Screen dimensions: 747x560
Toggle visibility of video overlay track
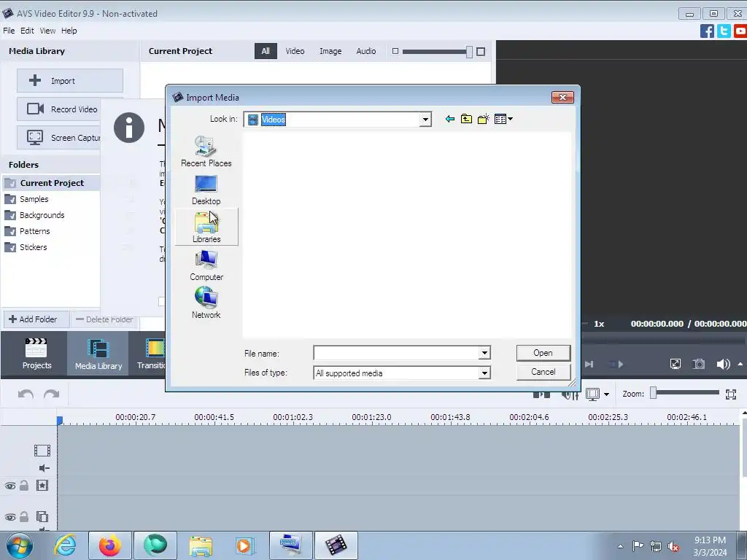[x=10, y=517]
